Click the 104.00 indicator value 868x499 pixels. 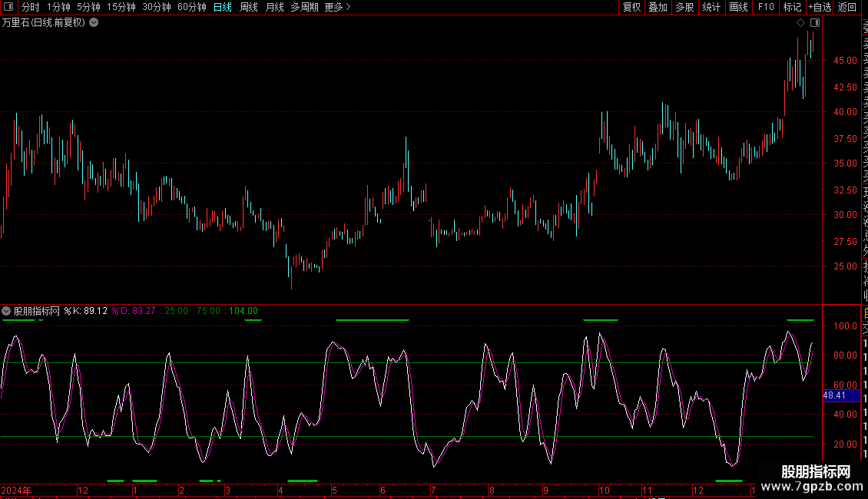pos(244,311)
